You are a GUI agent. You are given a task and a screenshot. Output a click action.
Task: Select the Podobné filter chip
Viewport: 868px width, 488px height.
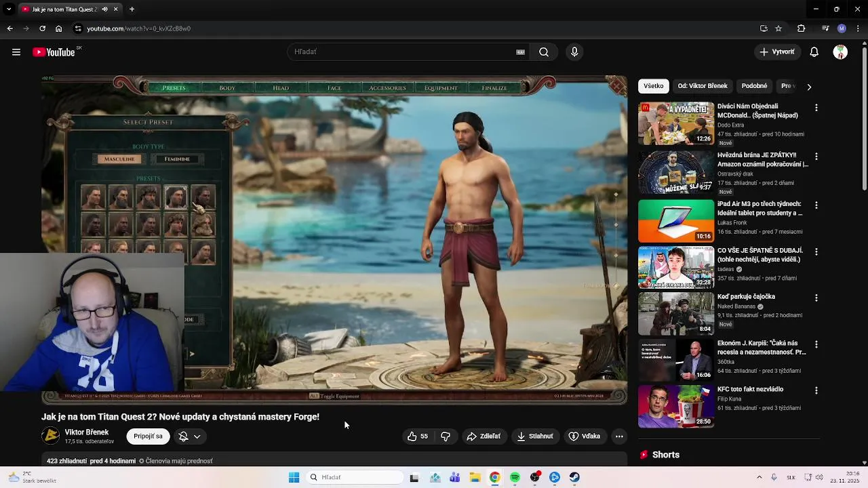(x=754, y=86)
